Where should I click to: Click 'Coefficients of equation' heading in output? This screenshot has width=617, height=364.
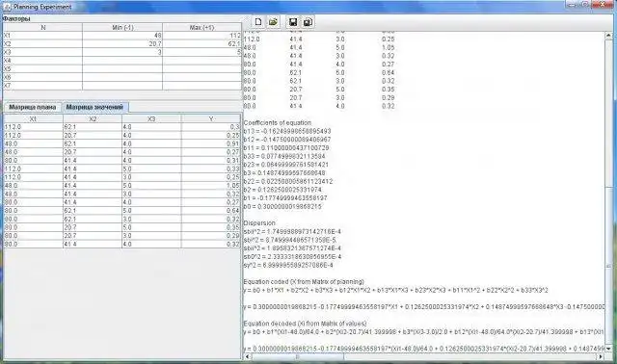pyautogui.click(x=278, y=122)
